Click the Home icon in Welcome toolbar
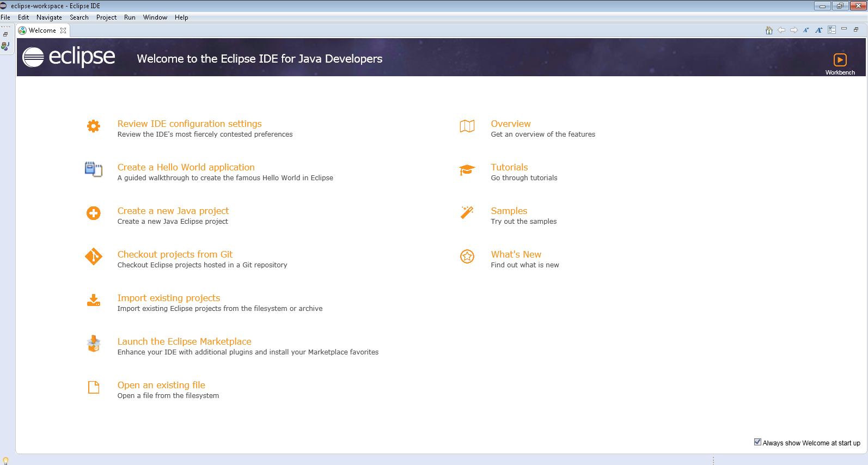This screenshot has height=465, width=868. pyautogui.click(x=769, y=30)
